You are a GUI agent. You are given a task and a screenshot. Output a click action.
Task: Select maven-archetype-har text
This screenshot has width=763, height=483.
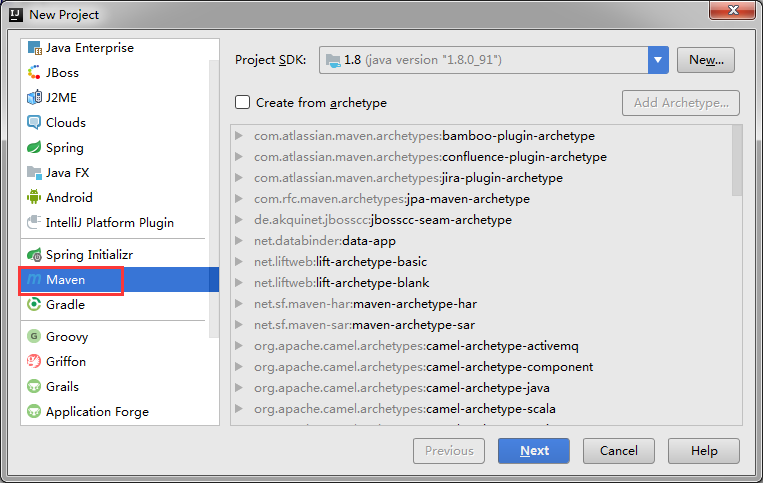click(x=415, y=304)
